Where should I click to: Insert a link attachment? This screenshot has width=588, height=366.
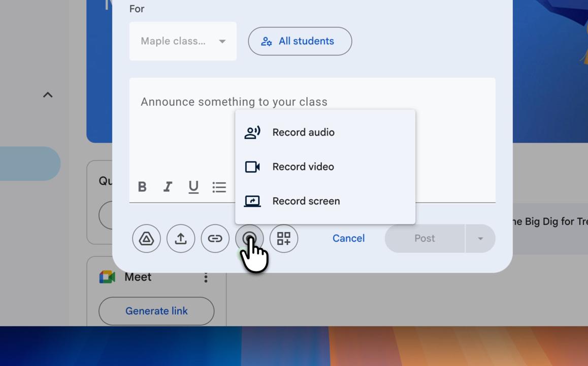tap(215, 238)
